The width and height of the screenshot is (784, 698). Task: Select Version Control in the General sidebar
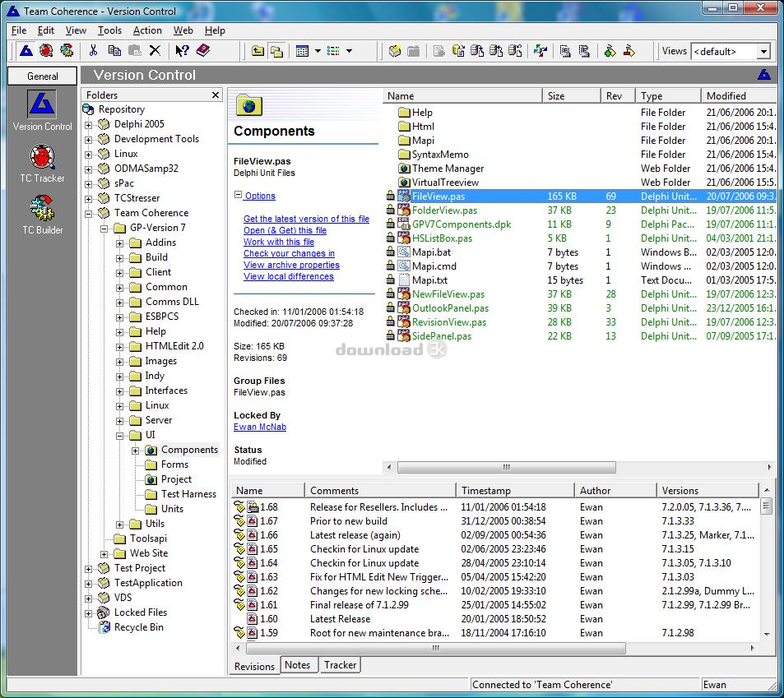click(x=42, y=111)
